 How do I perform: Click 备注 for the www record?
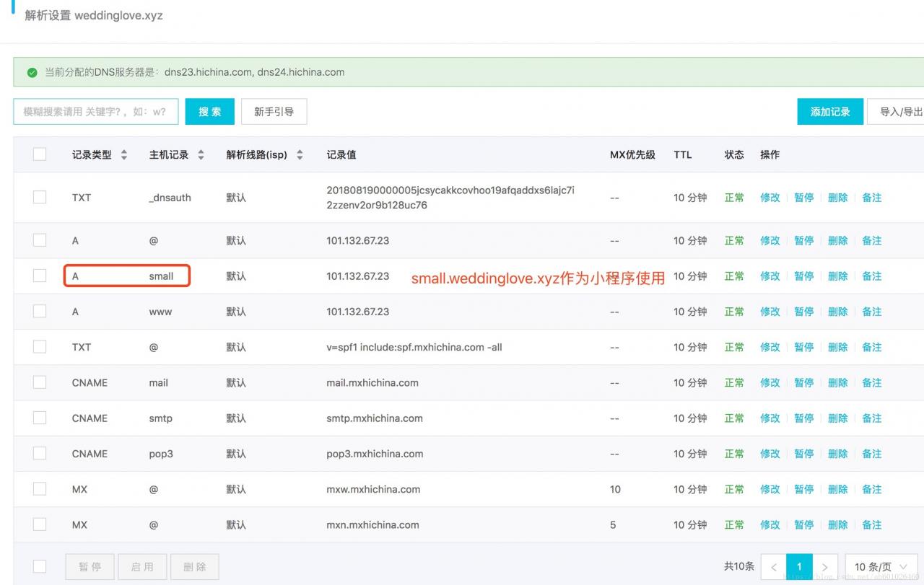(872, 312)
